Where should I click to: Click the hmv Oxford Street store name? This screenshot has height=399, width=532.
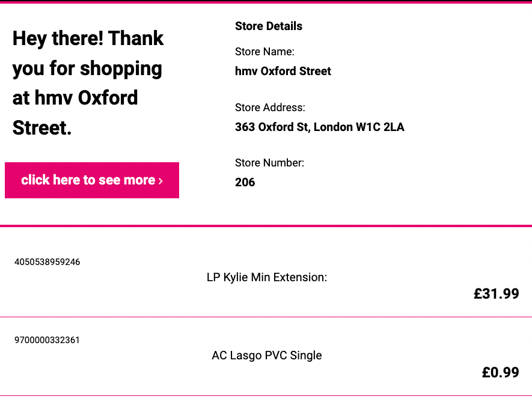pyautogui.click(x=283, y=71)
